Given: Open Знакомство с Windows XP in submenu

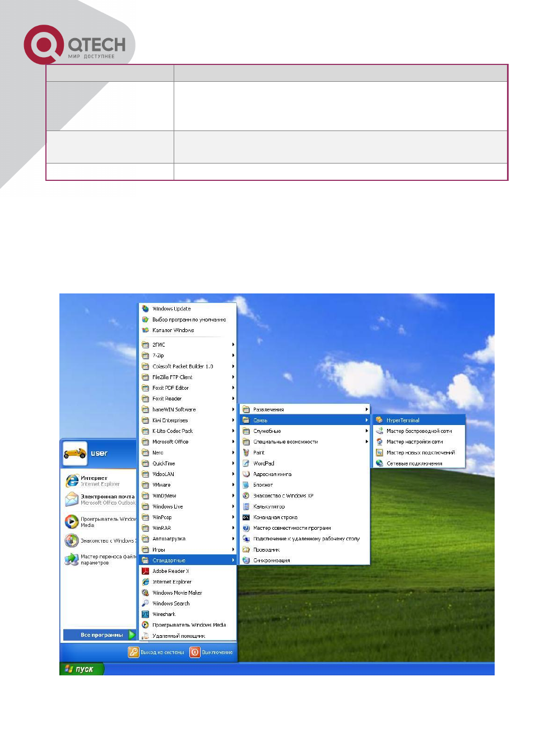Looking at the screenshot, I should pos(305,496).
